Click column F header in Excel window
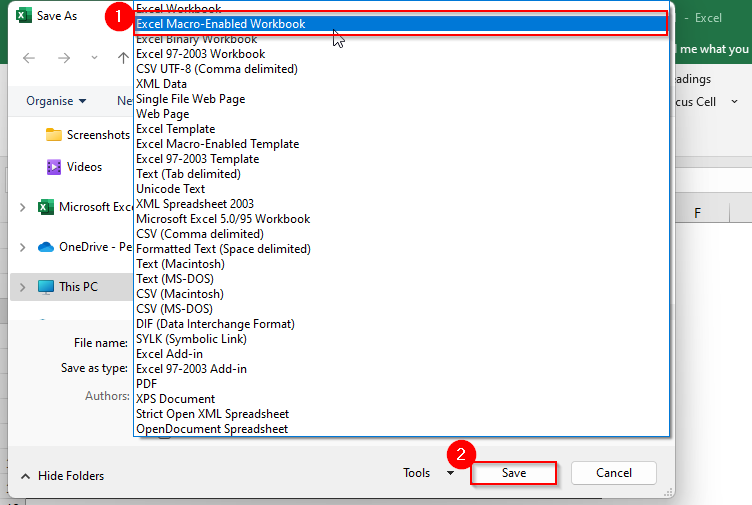 click(698, 213)
